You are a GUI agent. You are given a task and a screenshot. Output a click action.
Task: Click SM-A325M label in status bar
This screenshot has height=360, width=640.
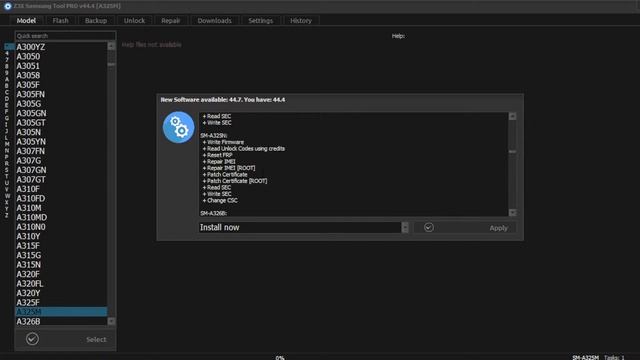[586, 358]
